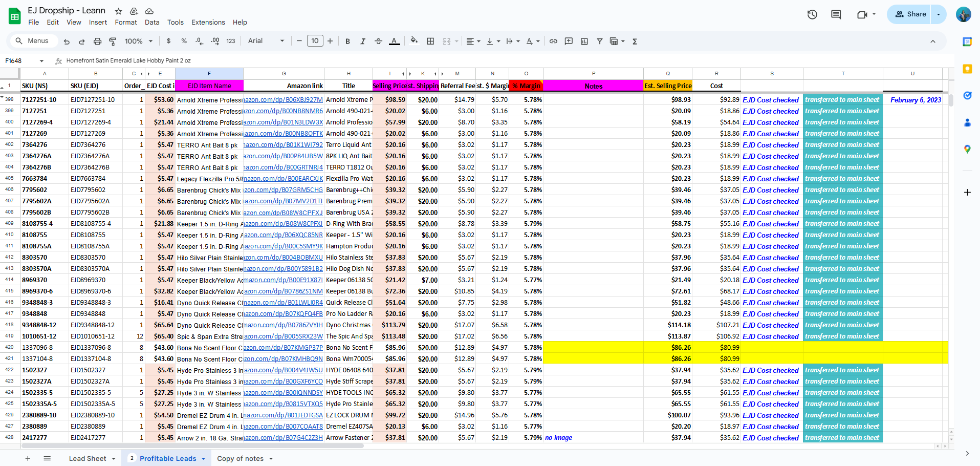Image resolution: width=980 pixels, height=466 pixels.
Task: Open the Format menu
Action: pos(126,23)
